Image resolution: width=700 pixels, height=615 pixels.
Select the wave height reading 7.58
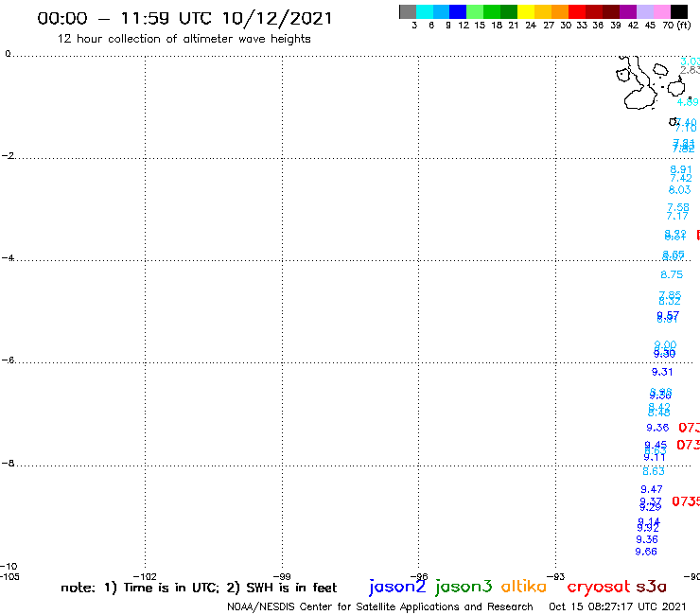point(678,207)
